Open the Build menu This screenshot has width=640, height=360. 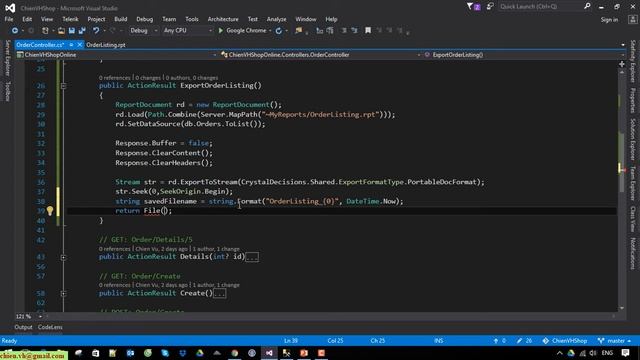pyautogui.click(x=120, y=19)
